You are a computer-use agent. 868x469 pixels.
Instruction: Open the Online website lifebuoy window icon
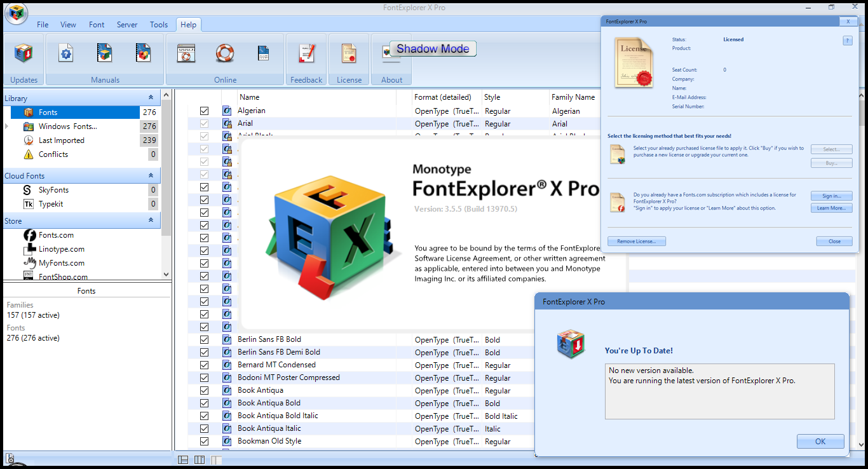186,53
